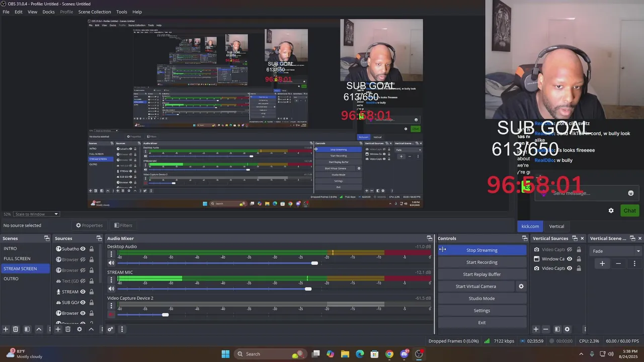Screen dimensions: 644x362
Task: Click Start Replay Buffer
Action: tap(482, 274)
